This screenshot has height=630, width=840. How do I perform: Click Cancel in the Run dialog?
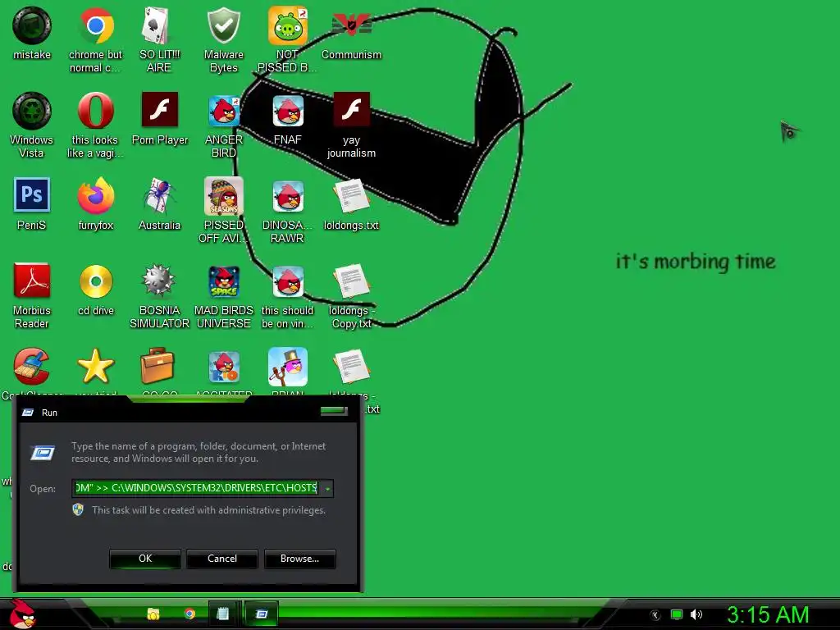coord(221,559)
